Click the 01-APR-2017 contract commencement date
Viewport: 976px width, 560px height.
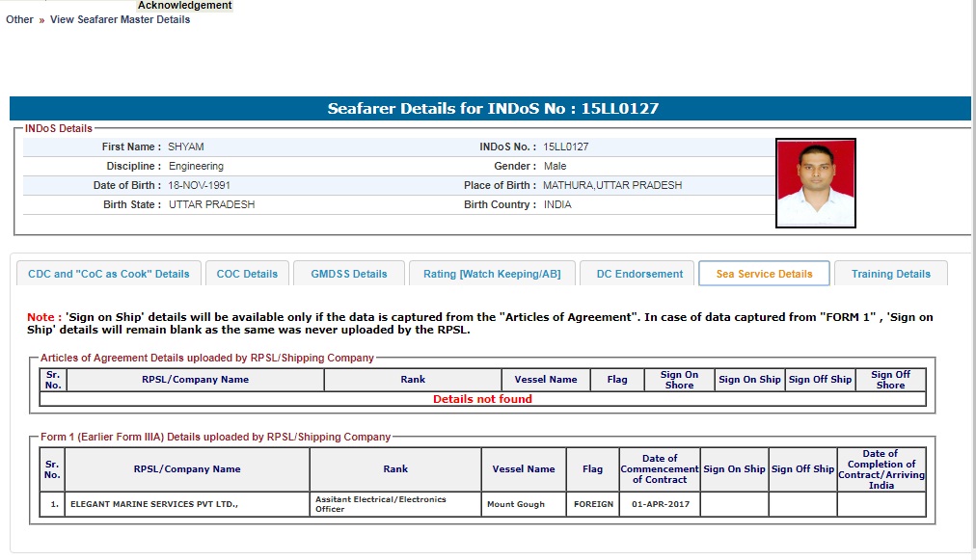coord(660,504)
